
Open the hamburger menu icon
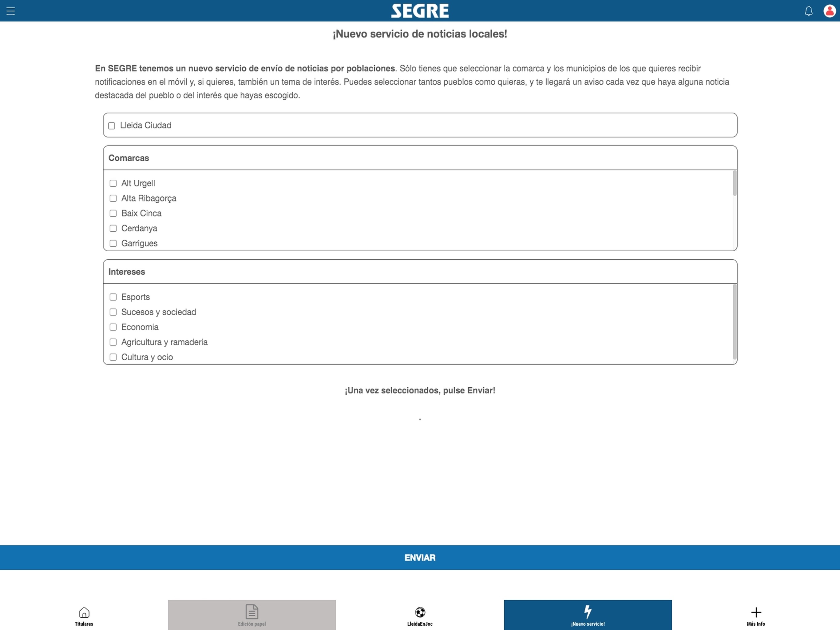(10, 10)
